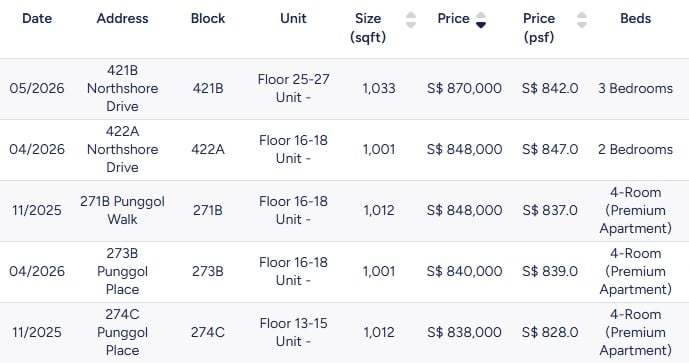Open 422A Northshore Drive address
The width and height of the screenshot is (689, 363).
point(123,149)
